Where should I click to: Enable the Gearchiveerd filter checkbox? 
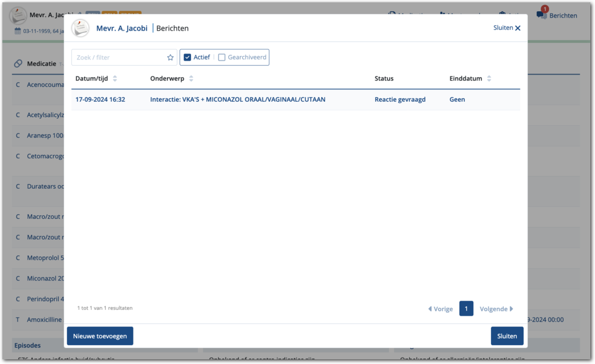tap(222, 58)
